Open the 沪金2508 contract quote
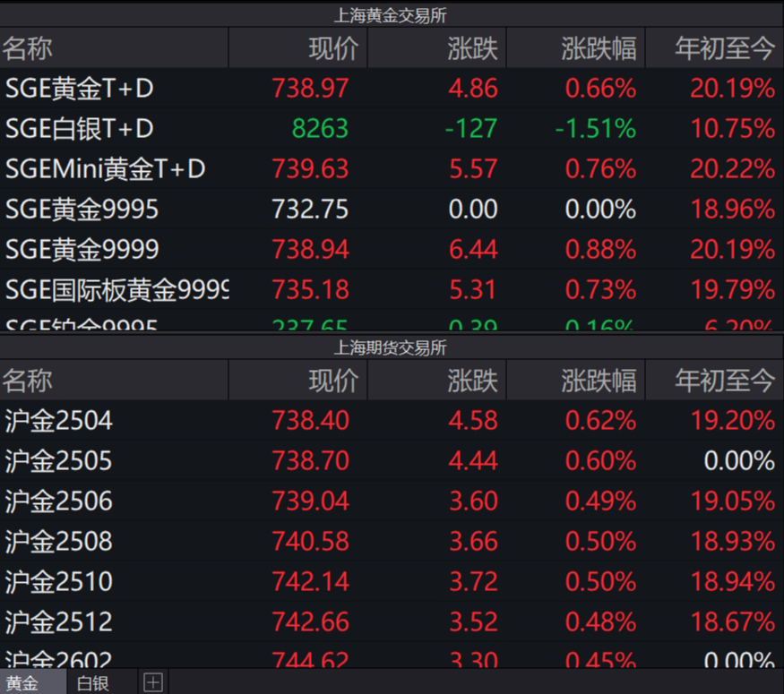Screen dimensions: 784x694 pyautogui.click(x=59, y=541)
